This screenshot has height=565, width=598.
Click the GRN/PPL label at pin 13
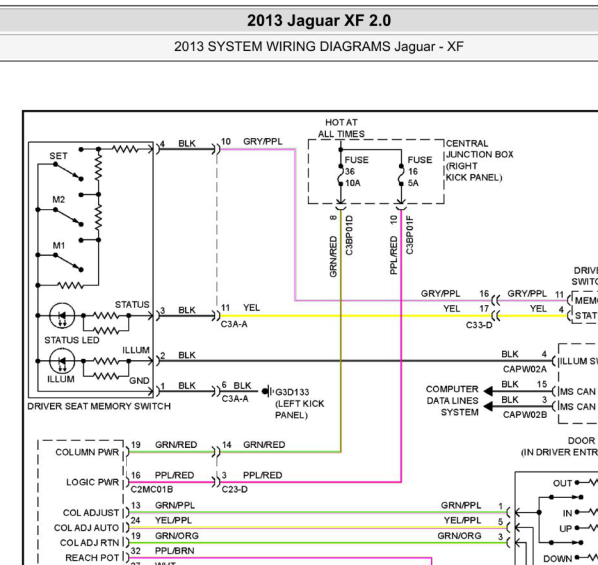(175, 505)
